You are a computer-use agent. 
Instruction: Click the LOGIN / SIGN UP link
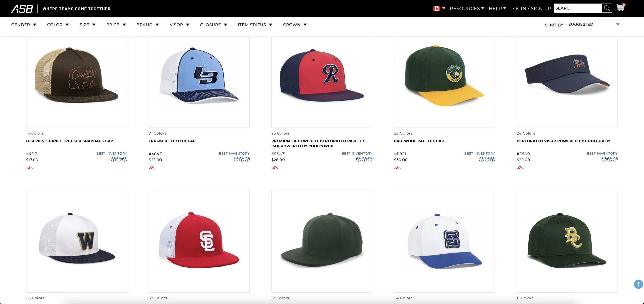pyautogui.click(x=531, y=8)
